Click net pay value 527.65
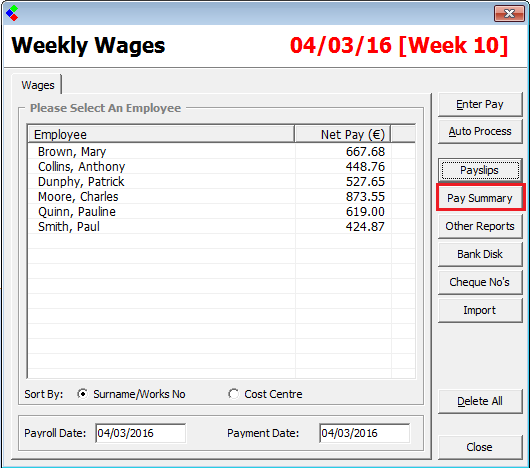Viewport: 530px width, 468px height. click(365, 181)
